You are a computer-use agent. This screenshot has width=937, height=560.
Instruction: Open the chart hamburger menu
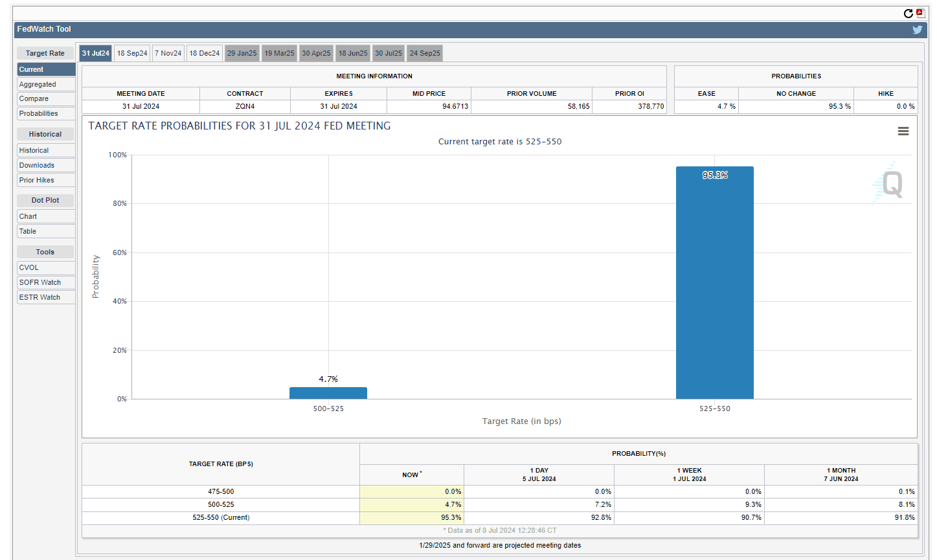coord(903,131)
